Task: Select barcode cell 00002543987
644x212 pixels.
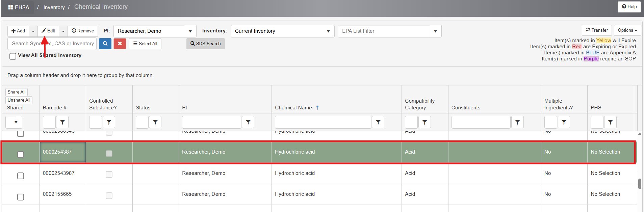Action: tap(63, 174)
